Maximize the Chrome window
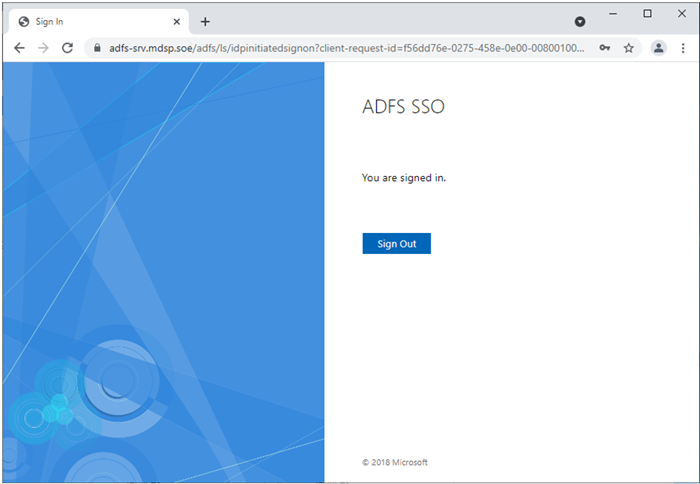This screenshot has width=700, height=484. click(647, 14)
